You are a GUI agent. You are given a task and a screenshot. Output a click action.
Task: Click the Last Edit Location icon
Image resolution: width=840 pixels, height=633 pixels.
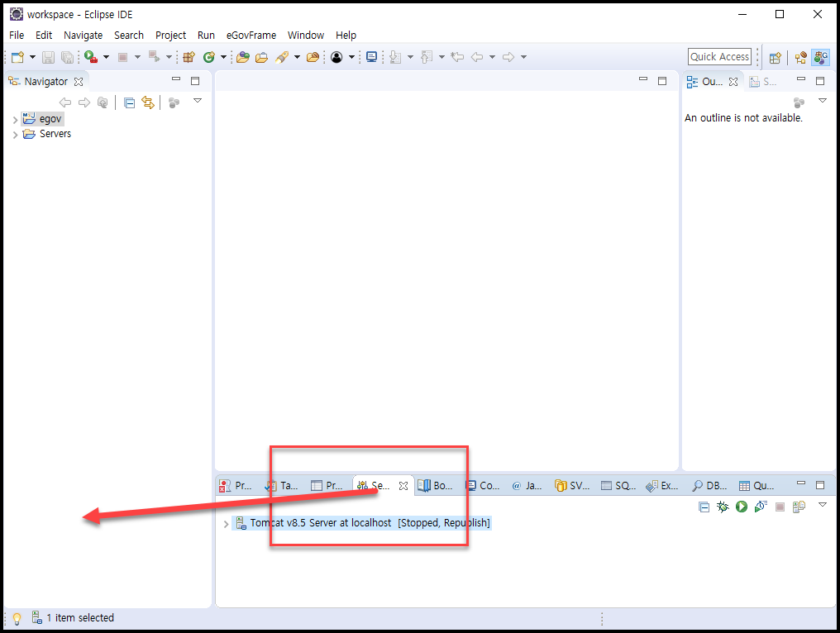pyautogui.click(x=457, y=57)
